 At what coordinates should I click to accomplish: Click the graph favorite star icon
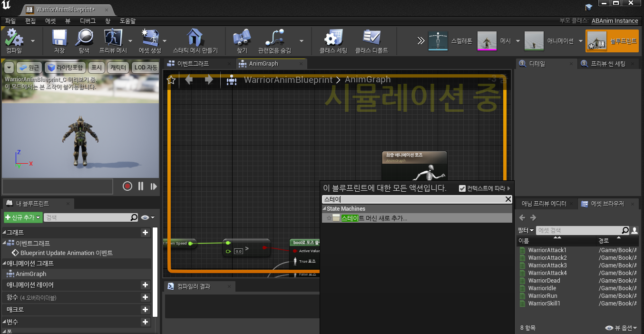pyautogui.click(x=171, y=80)
